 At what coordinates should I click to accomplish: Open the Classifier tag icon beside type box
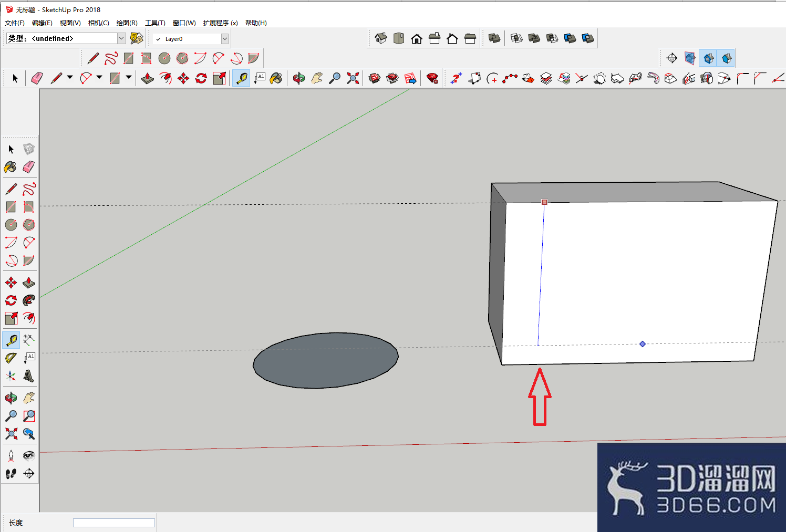(137, 38)
